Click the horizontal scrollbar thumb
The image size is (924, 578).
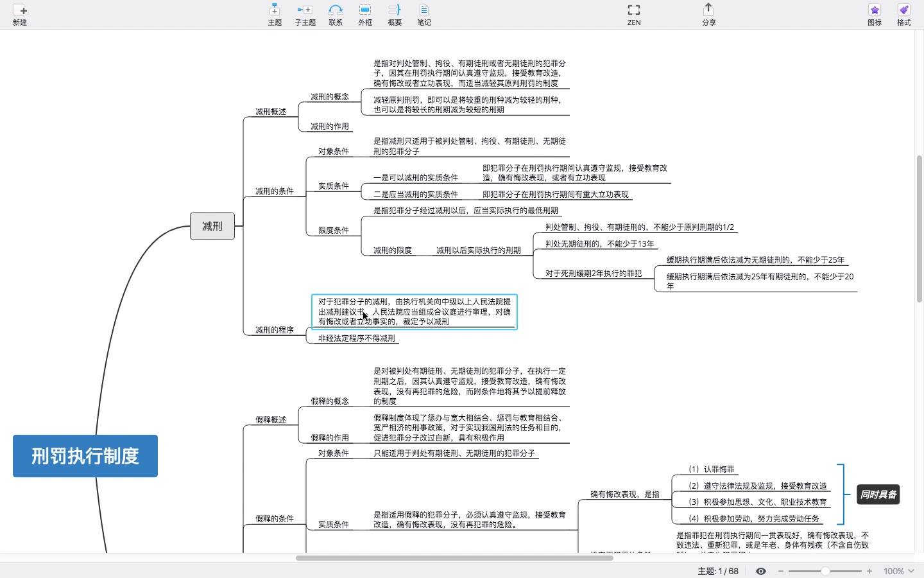[x=454, y=558]
